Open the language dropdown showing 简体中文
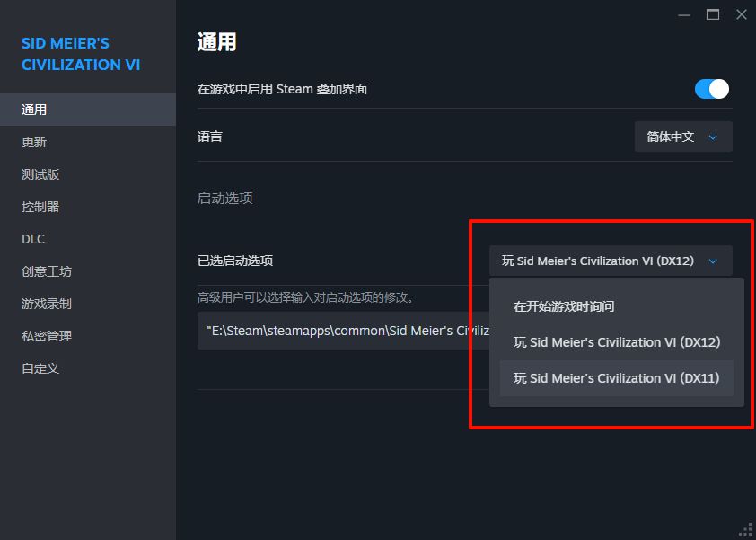756x540 pixels. pos(683,137)
